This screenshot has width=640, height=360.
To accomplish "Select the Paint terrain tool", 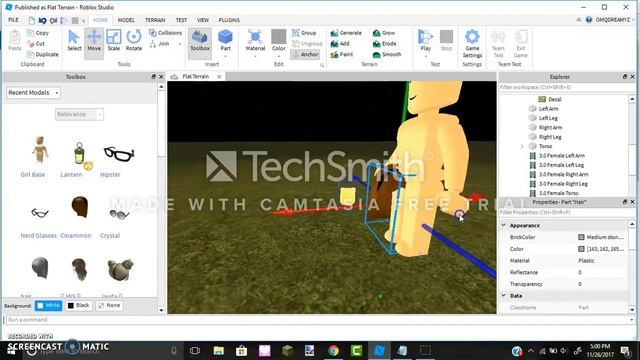I will 342,54.
